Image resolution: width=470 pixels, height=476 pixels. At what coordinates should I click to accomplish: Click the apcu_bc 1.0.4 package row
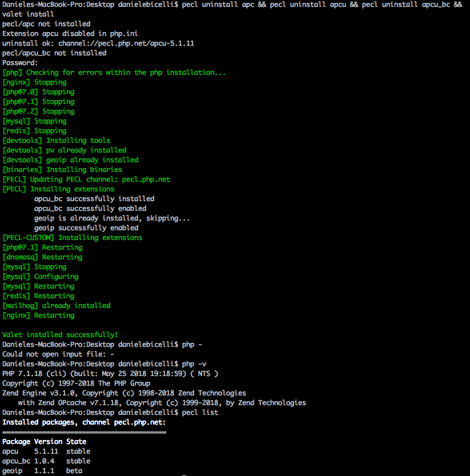point(46,461)
